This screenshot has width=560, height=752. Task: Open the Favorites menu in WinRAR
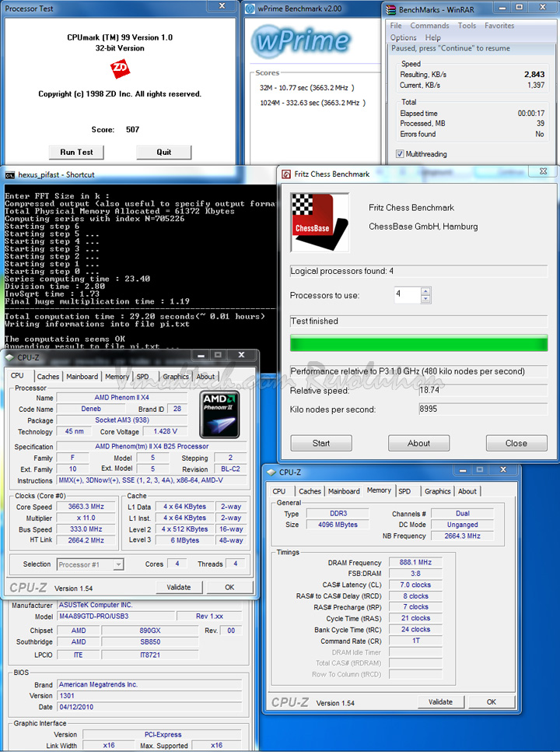pyautogui.click(x=499, y=26)
